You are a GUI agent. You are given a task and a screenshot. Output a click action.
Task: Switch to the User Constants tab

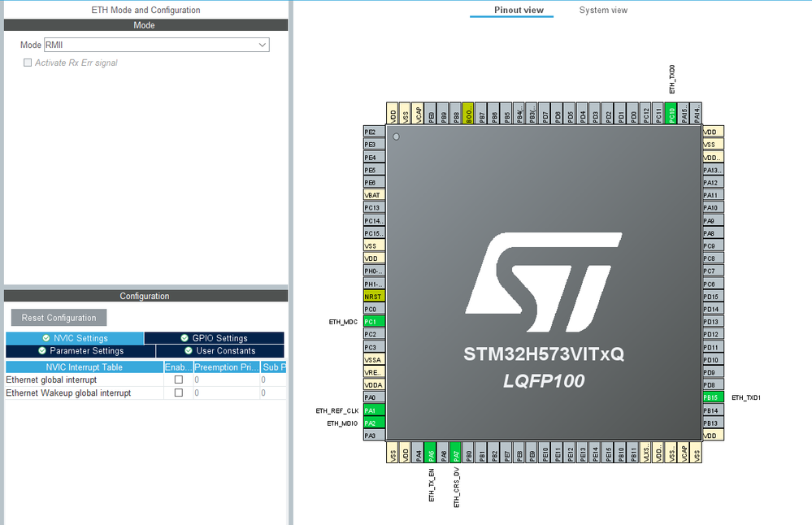[x=219, y=351]
